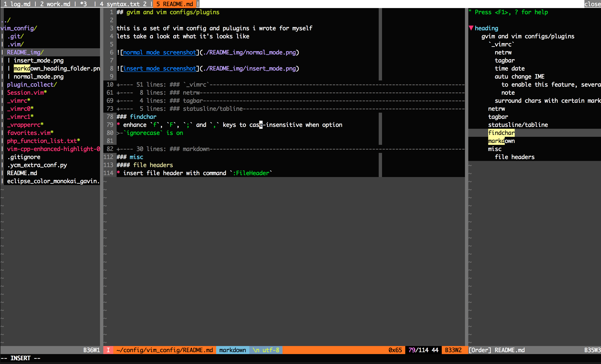Open the plugin_collect directory
This screenshot has width=601, height=364.
[x=32, y=84]
